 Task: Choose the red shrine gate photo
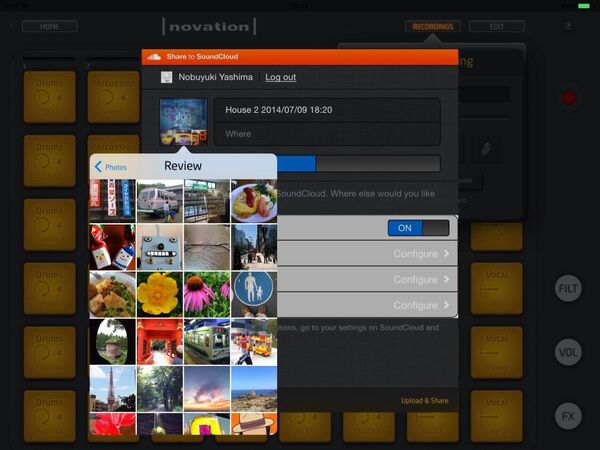point(160,342)
